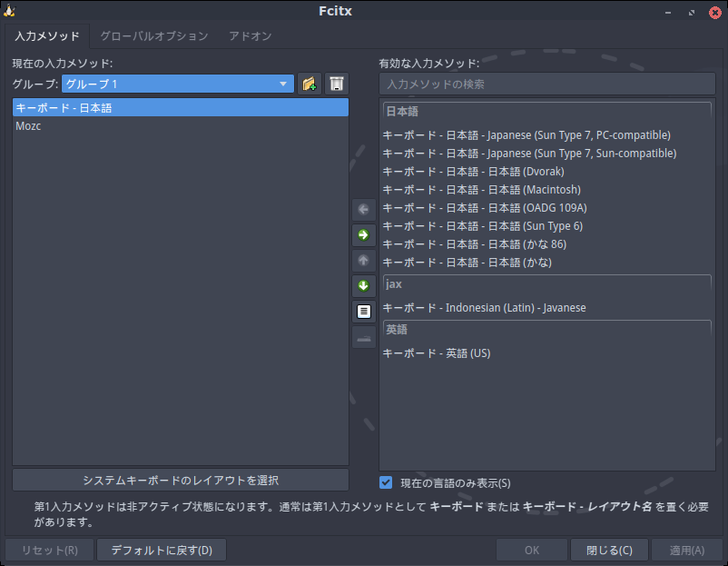Select キーボード - 英語 (US) entry
Image resolution: width=728 pixels, height=566 pixels.
(x=547, y=353)
